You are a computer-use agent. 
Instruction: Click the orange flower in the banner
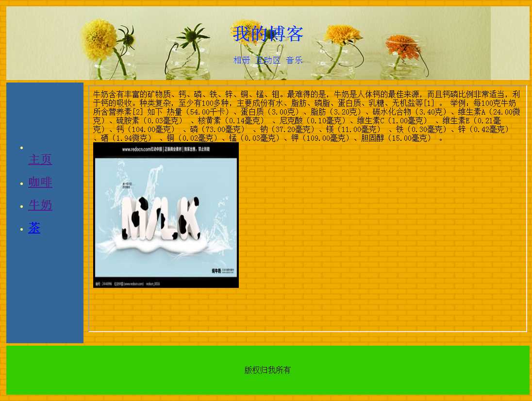pyautogui.click(x=402, y=46)
